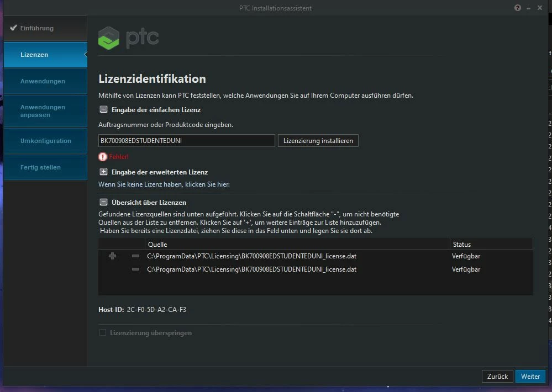Click the Weiter button
This screenshot has height=392, width=552.
(x=530, y=376)
